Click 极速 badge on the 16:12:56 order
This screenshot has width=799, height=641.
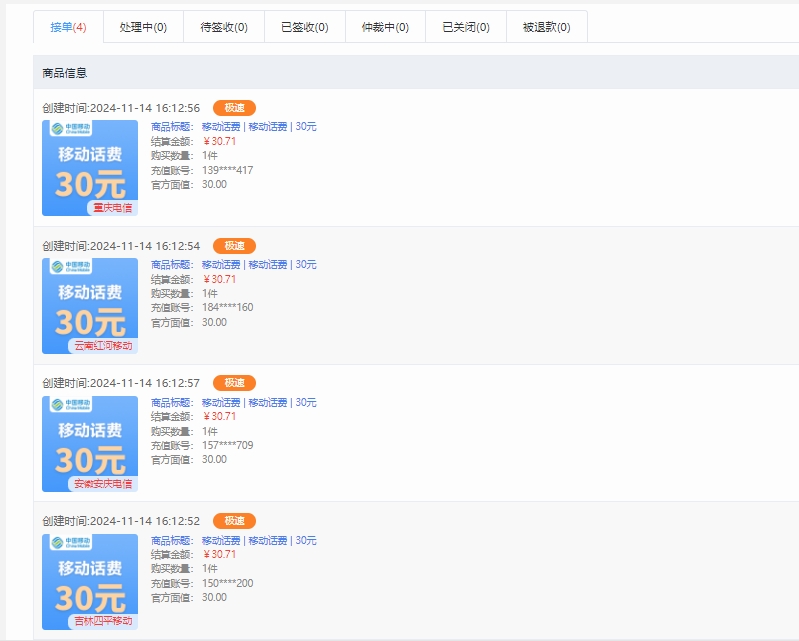coord(234,108)
